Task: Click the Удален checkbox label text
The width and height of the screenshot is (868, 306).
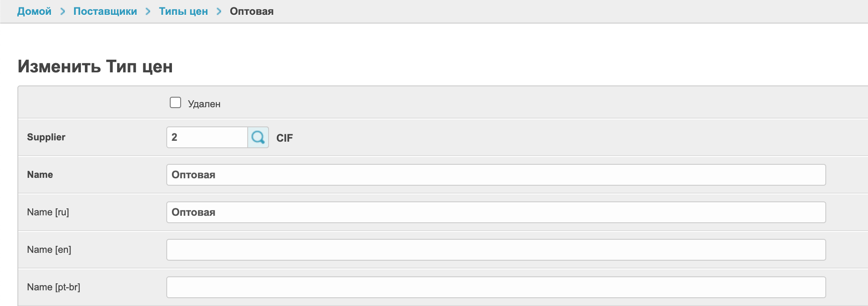Action: [x=204, y=104]
